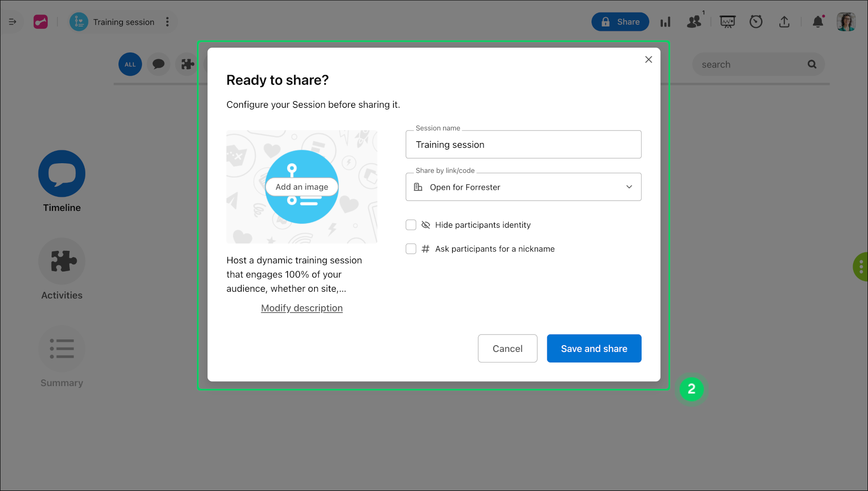868x491 pixels.
Task: Click the Share button in header
Action: [620, 22]
